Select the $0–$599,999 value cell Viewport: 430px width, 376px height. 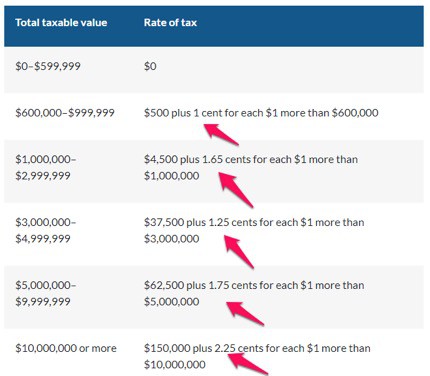(48, 66)
